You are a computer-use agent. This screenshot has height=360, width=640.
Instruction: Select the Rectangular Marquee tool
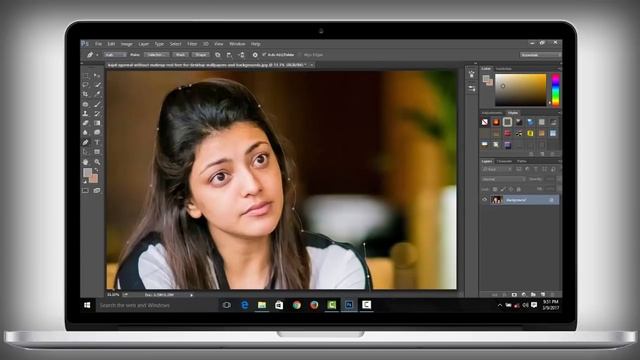click(x=85, y=76)
